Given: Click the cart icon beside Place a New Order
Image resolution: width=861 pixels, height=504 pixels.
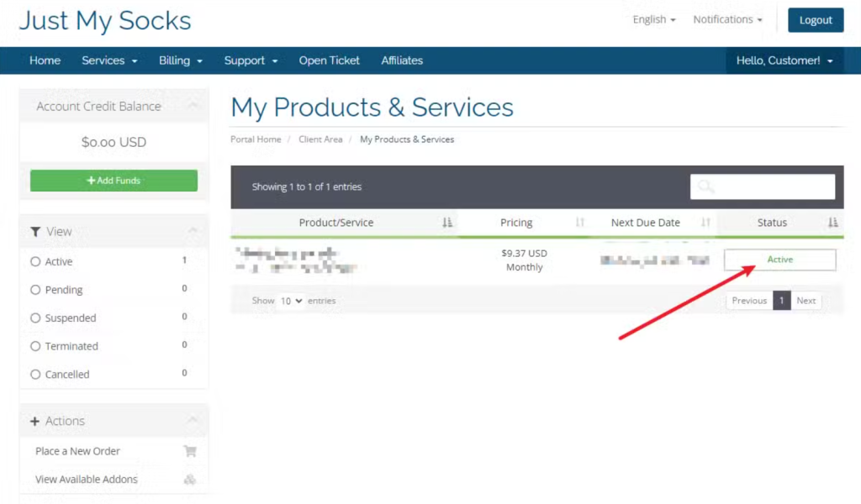Looking at the screenshot, I should point(190,451).
